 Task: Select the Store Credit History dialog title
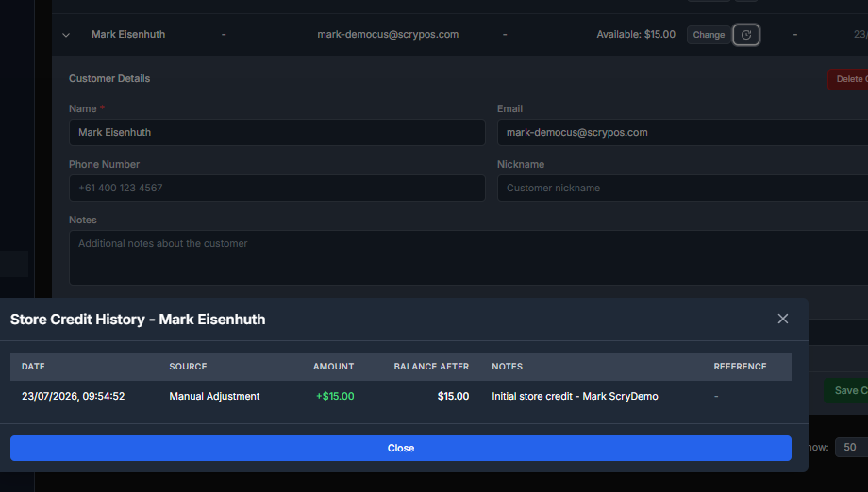pos(138,320)
